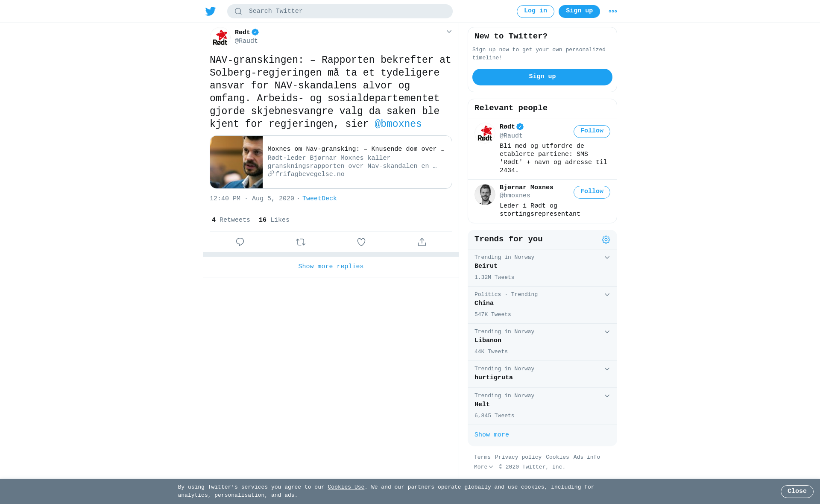The width and height of the screenshot is (820, 504).
Task: Open the reply icon under the tweet
Action: pyautogui.click(x=240, y=242)
